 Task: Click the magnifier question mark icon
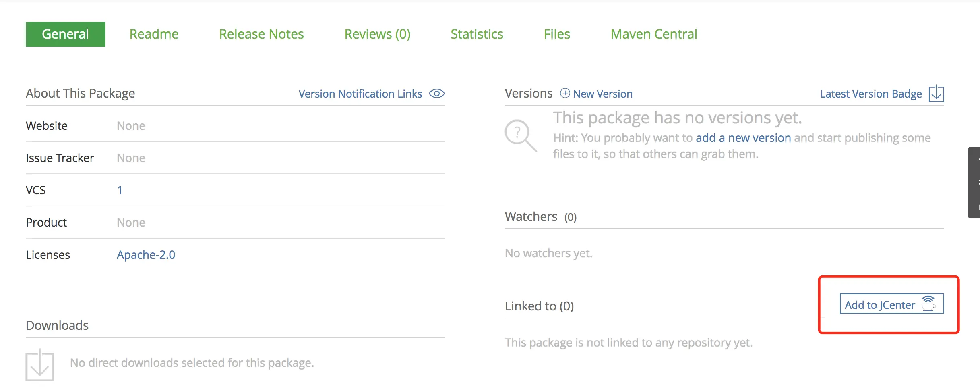[520, 135]
